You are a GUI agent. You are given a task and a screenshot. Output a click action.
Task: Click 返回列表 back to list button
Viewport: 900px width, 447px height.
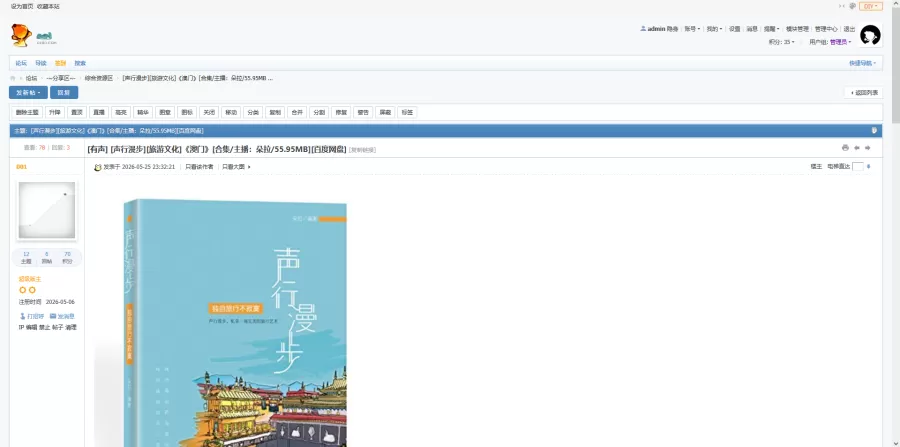[x=864, y=92]
